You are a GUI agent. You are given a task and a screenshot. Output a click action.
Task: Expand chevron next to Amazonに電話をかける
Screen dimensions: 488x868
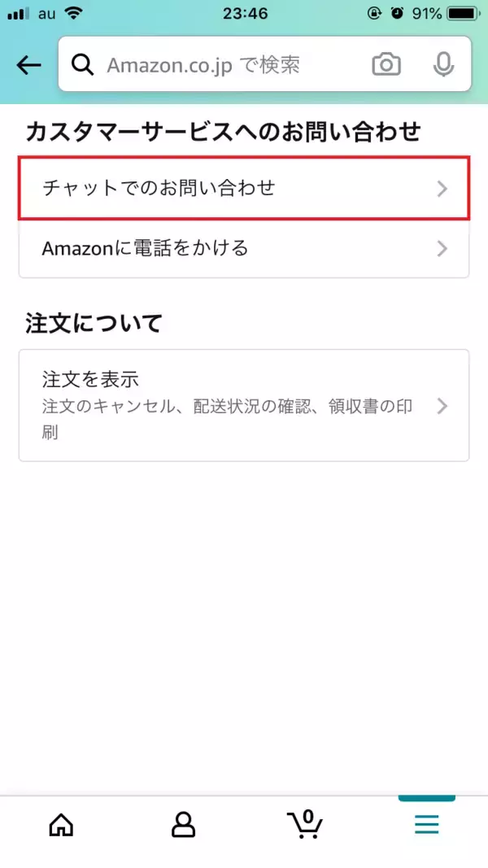[x=442, y=248]
